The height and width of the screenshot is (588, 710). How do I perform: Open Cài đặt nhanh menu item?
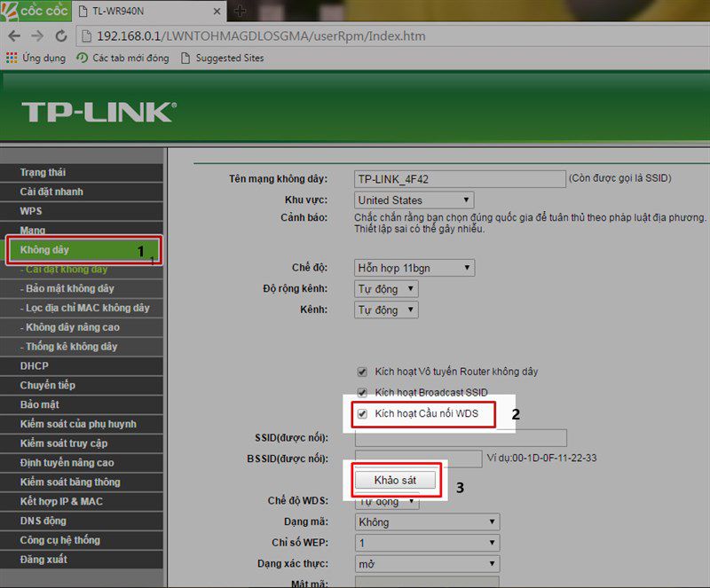82,192
